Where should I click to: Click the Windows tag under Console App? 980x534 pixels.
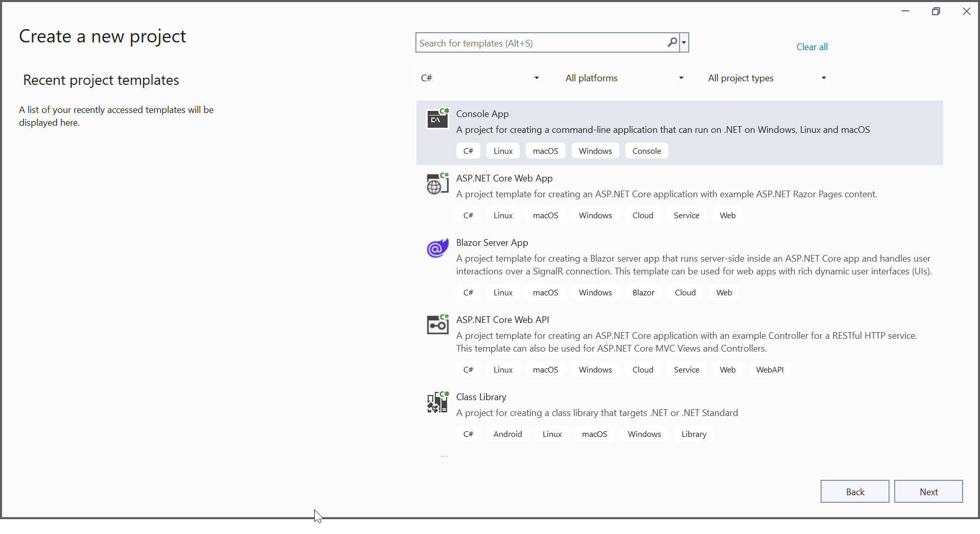[x=595, y=151]
